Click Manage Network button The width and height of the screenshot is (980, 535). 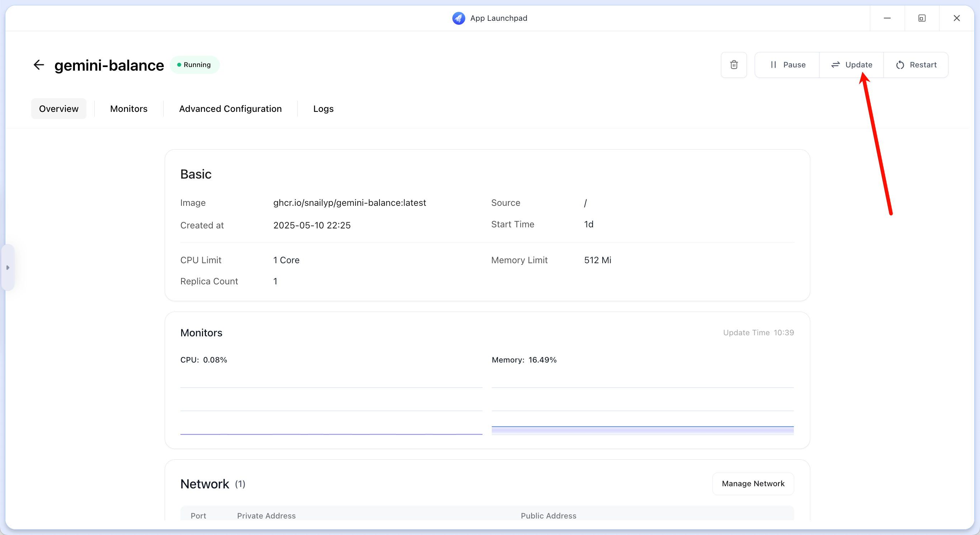753,484
